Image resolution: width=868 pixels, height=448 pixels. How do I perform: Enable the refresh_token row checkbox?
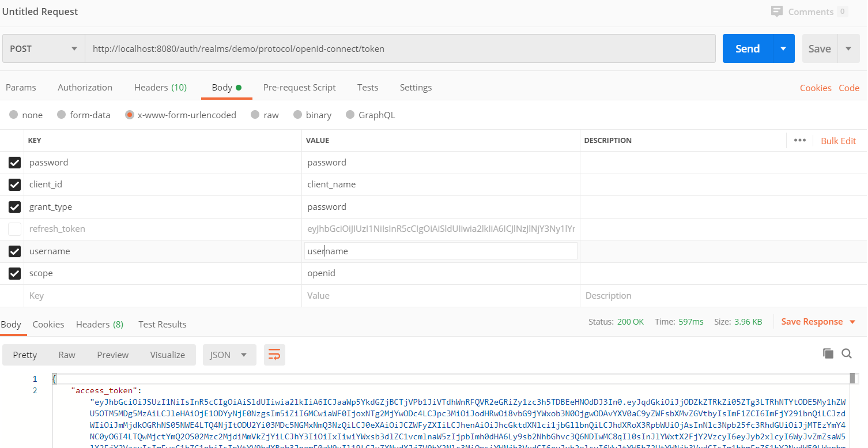coord(14,229)
